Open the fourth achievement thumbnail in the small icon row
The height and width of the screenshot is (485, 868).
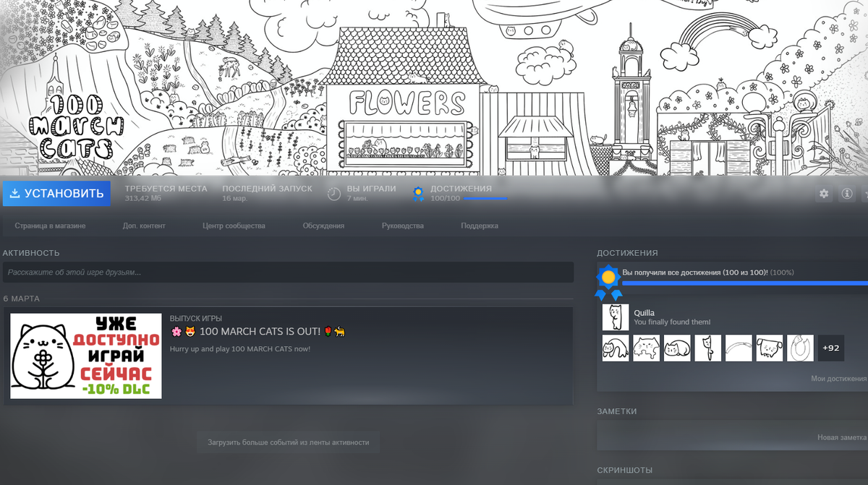[708, 348]
